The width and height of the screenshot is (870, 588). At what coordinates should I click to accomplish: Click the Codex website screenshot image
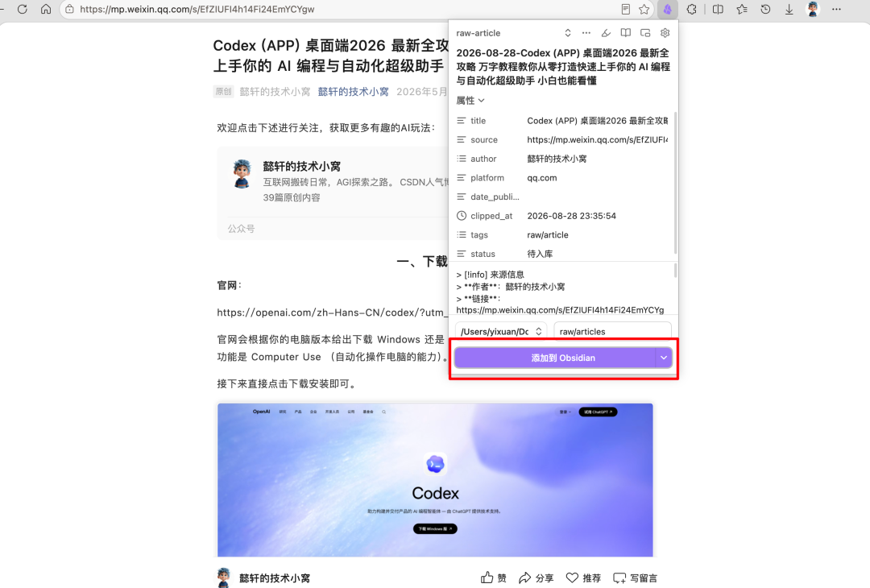click(x=435, y=480)
